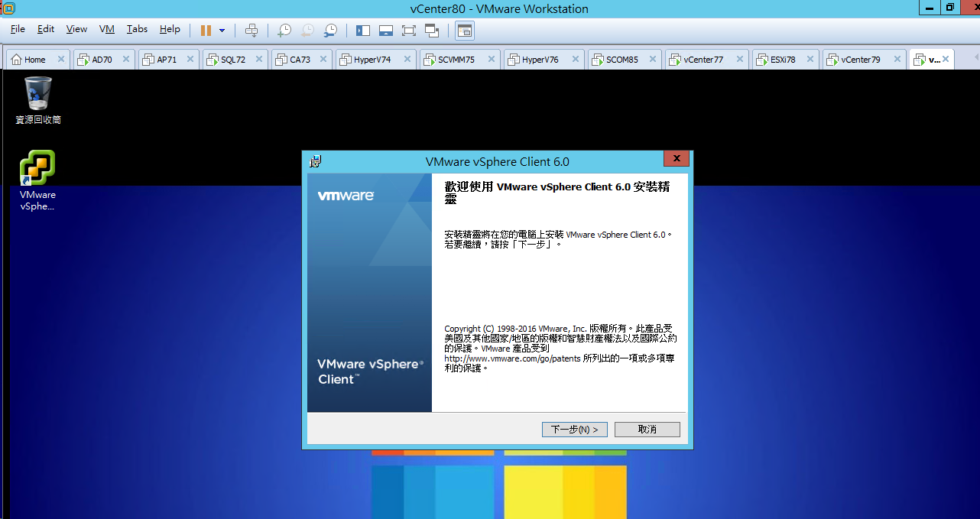Viewport: 980px width, 519px height.
Task: Click the revert to snapshot icon
Action: (x=307, y=31)
